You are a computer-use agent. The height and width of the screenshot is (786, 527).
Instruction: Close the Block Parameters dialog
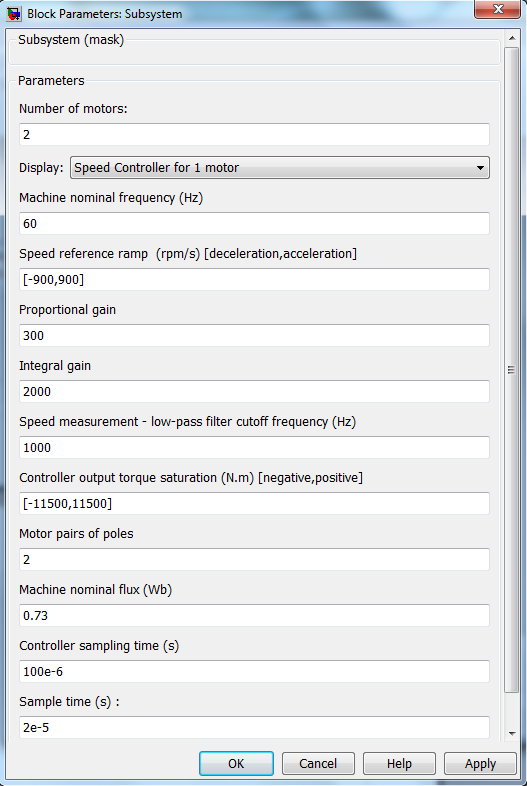(497, 9)
